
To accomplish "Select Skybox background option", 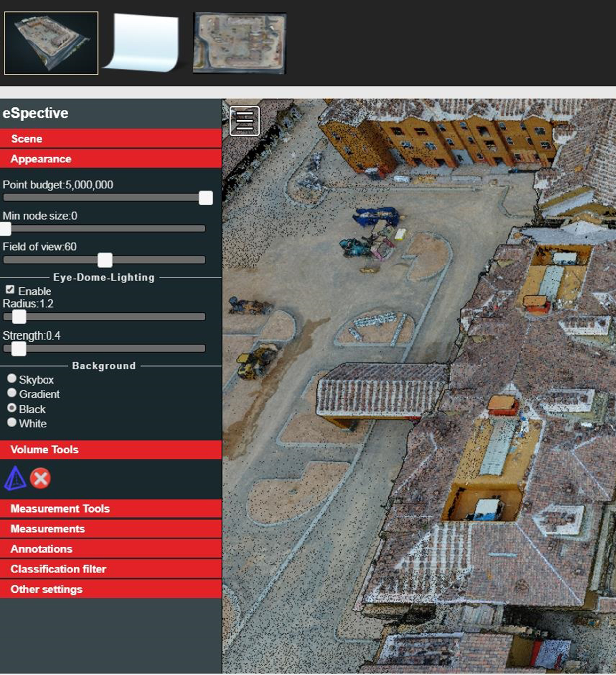I will point(12,378).
